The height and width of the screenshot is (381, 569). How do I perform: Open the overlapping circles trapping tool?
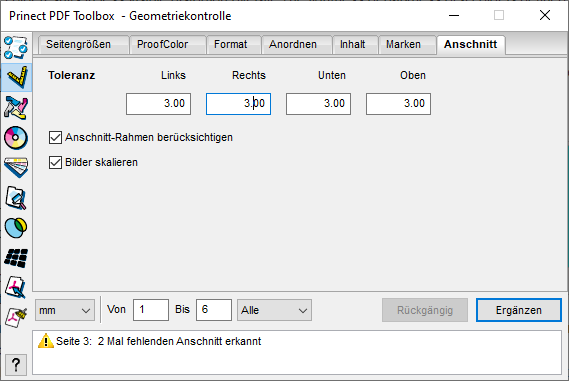coord(16,228)
